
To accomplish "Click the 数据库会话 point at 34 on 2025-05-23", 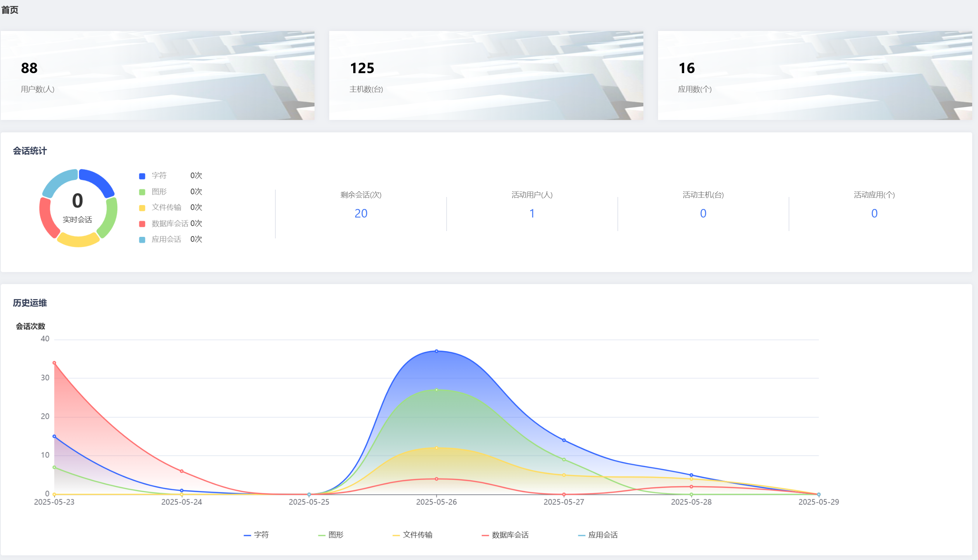I will click(54, 363).
